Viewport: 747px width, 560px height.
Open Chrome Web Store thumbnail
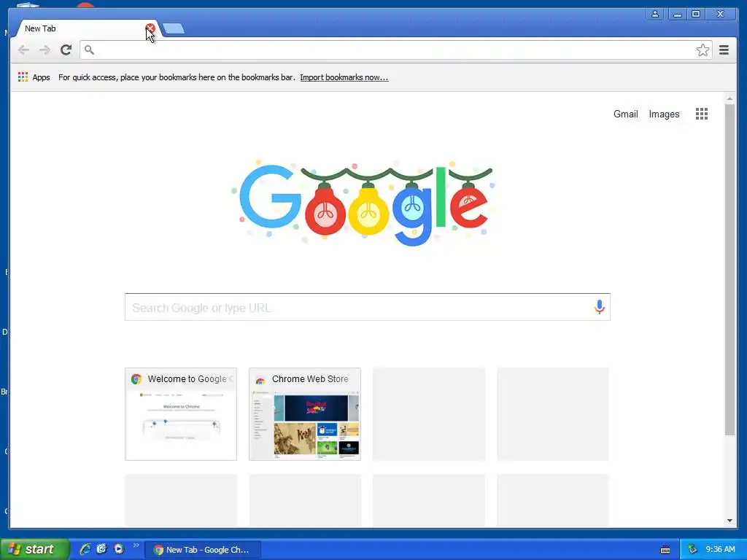[305, 414]
